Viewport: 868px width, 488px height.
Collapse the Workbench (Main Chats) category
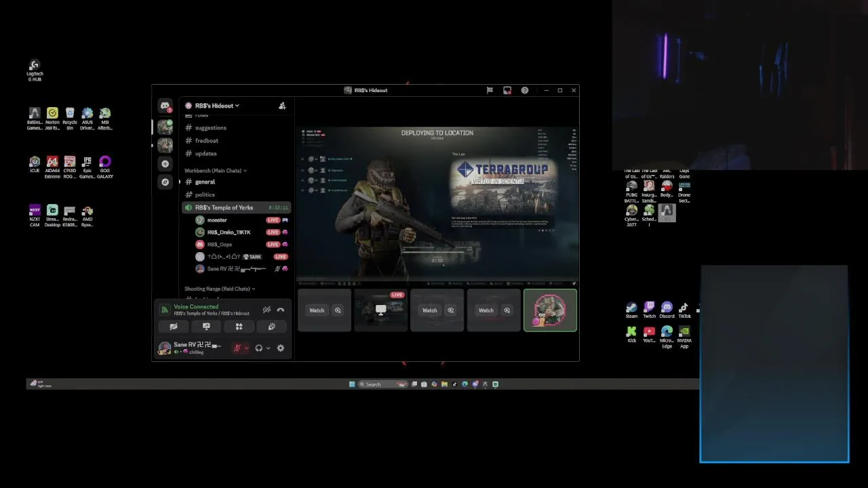(216, 171)
